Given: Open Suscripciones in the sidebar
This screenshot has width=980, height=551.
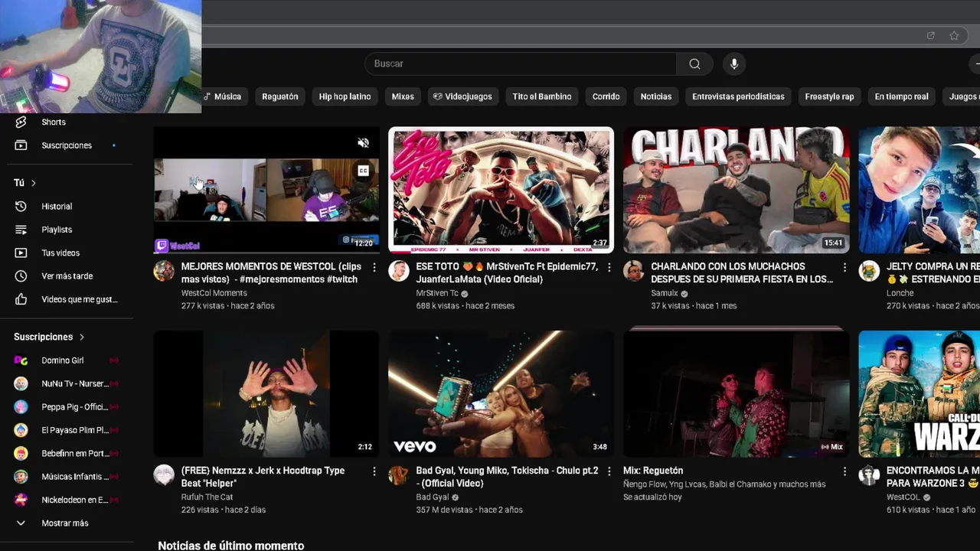Looking at the screenshot, I should (x=67, y=145).
